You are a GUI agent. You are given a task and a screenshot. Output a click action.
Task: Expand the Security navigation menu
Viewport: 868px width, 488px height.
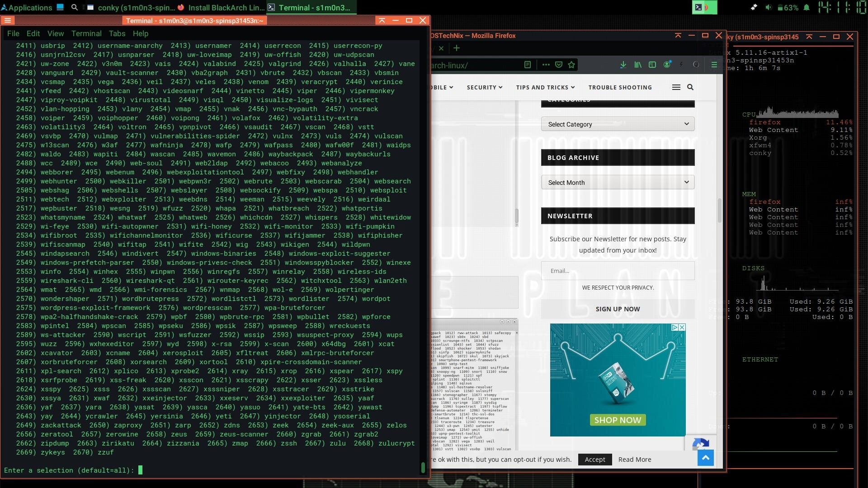(x=484, y=87)
